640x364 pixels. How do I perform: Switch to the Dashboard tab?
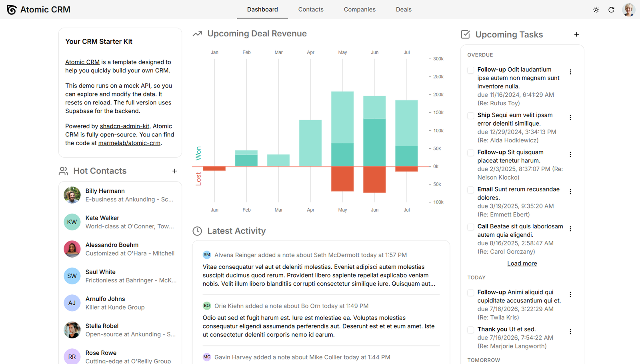click(262, 10)
